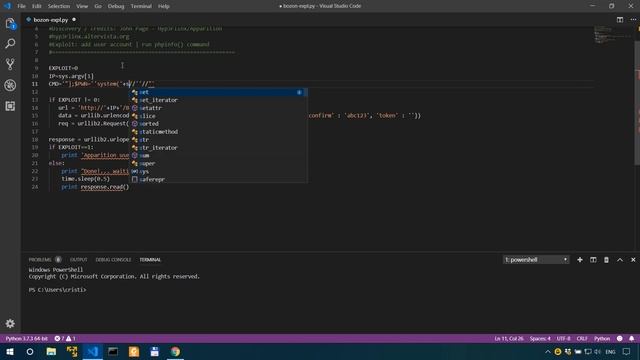Open the Windows Start menu
The width and height of the screenshot is (640, 360).
(x=9, y=351)
